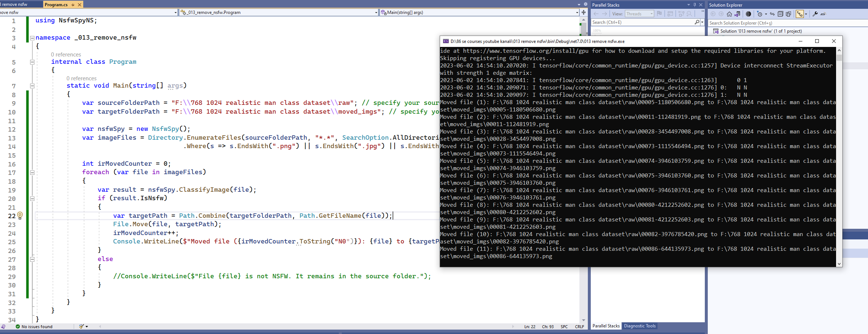Click Collapse All in Solution Explorer

click(780, 14)
